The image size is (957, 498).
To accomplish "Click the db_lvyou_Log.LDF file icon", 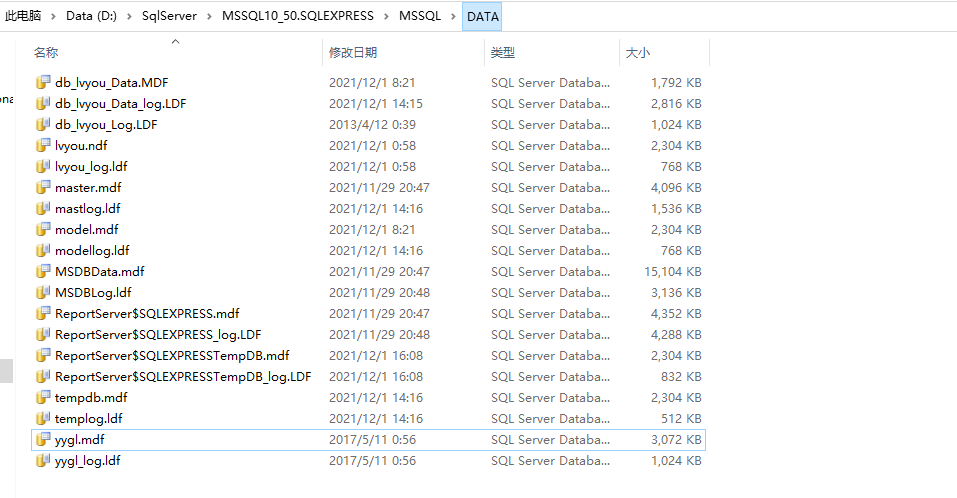I will point(43,124).
